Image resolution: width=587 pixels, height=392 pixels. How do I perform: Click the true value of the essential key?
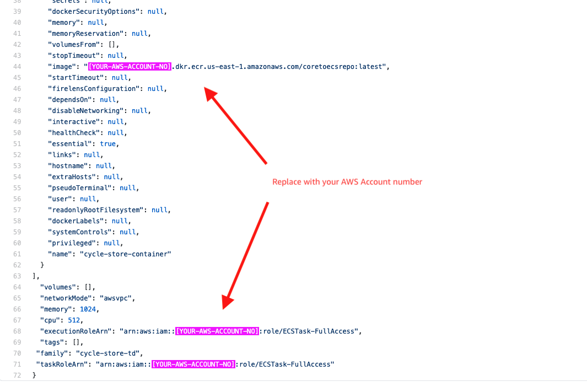pyautogui.click(x=108, y=143)
